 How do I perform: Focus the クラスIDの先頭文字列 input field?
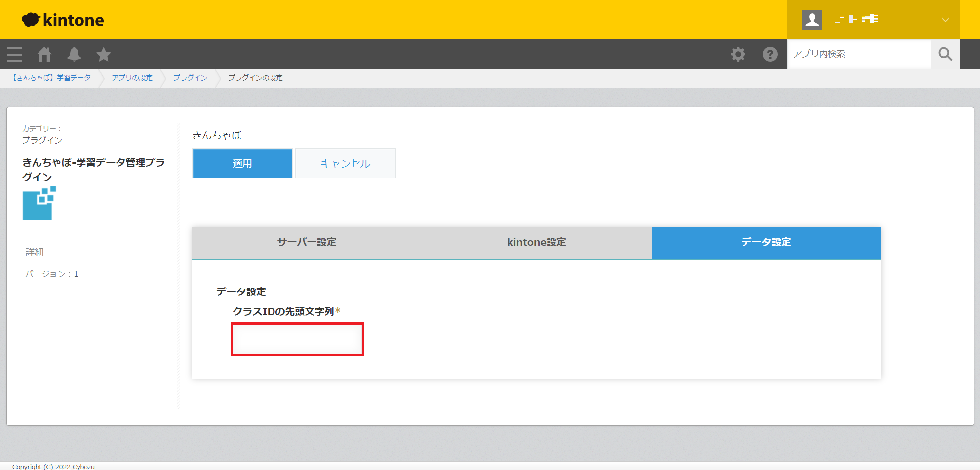297,339
